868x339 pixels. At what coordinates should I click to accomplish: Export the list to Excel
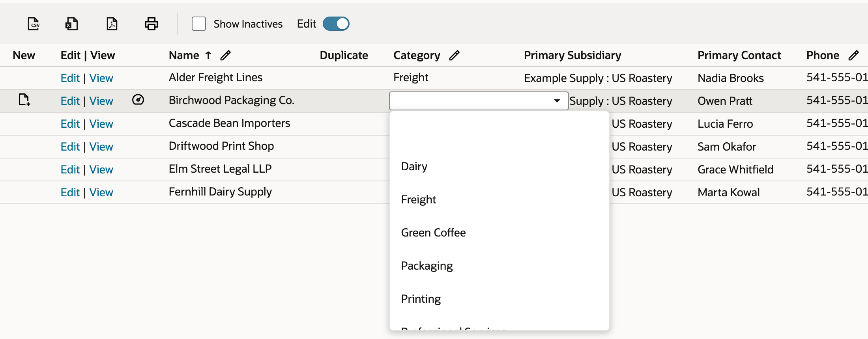point(71,24)
